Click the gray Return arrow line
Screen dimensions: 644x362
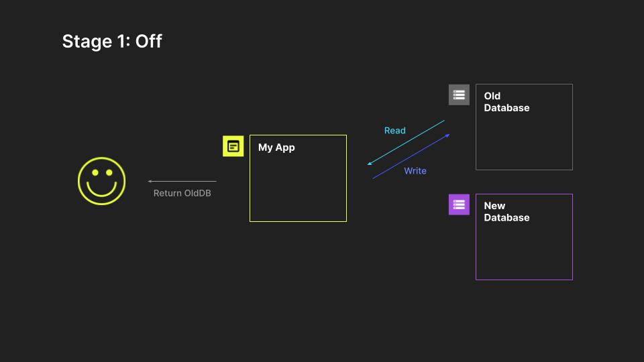(x=182, y=181)
